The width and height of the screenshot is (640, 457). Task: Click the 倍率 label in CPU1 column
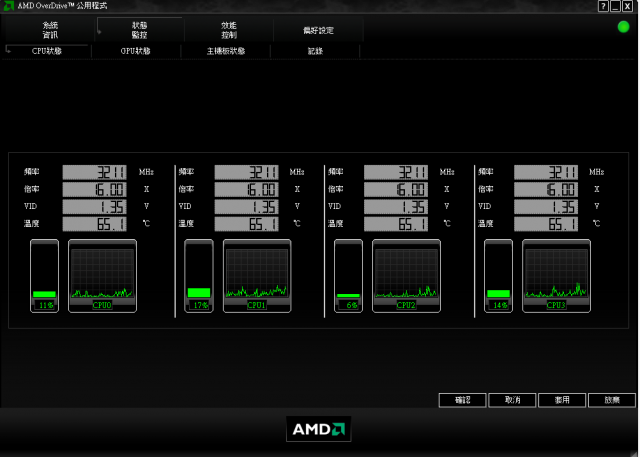click(x=186, y=189)
